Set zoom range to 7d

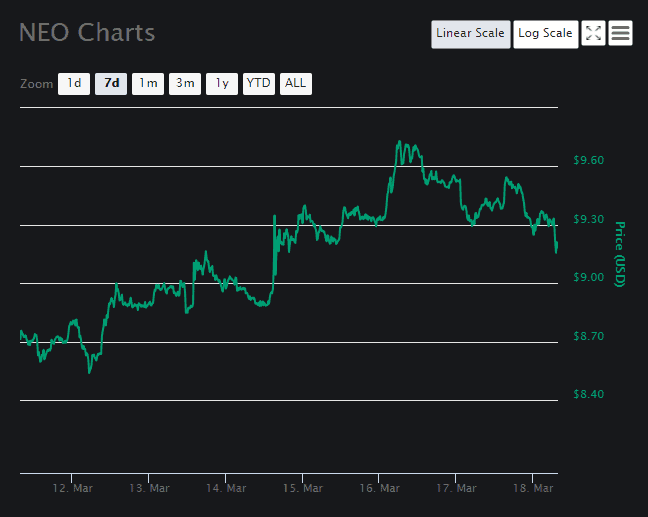click(111, 84)
